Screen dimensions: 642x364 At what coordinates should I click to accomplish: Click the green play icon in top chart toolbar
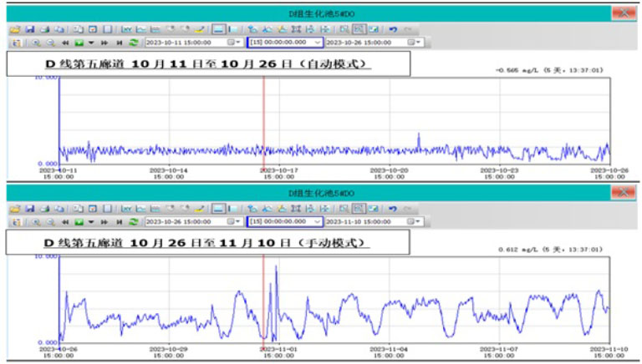tap(79, 43)
